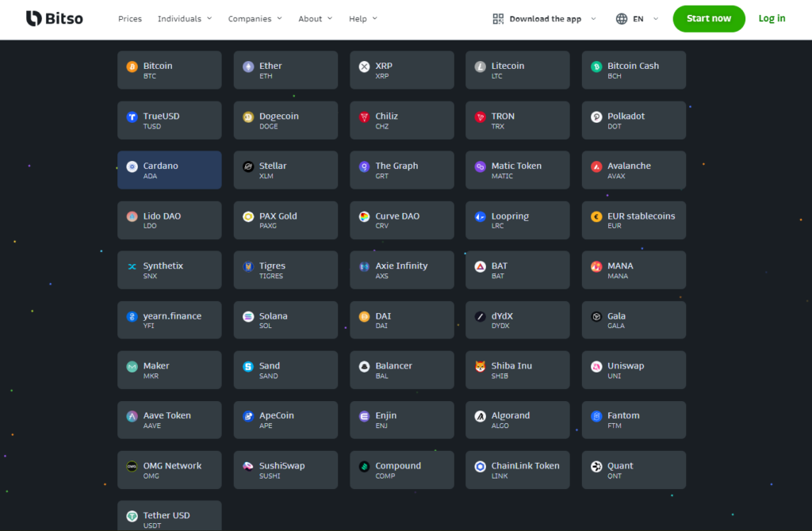Select the Avalanche coin icon

click(x=596, y=166)
